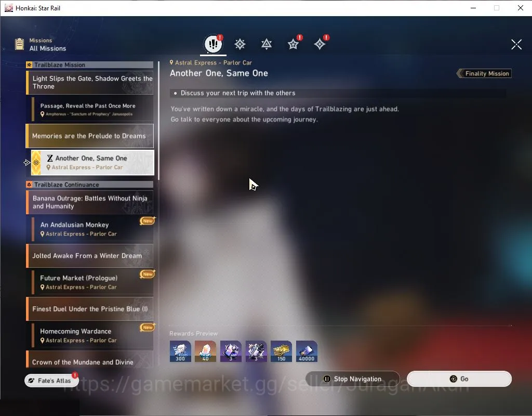Click the diamond emblem on the selected mission row

tap(36, 163)
